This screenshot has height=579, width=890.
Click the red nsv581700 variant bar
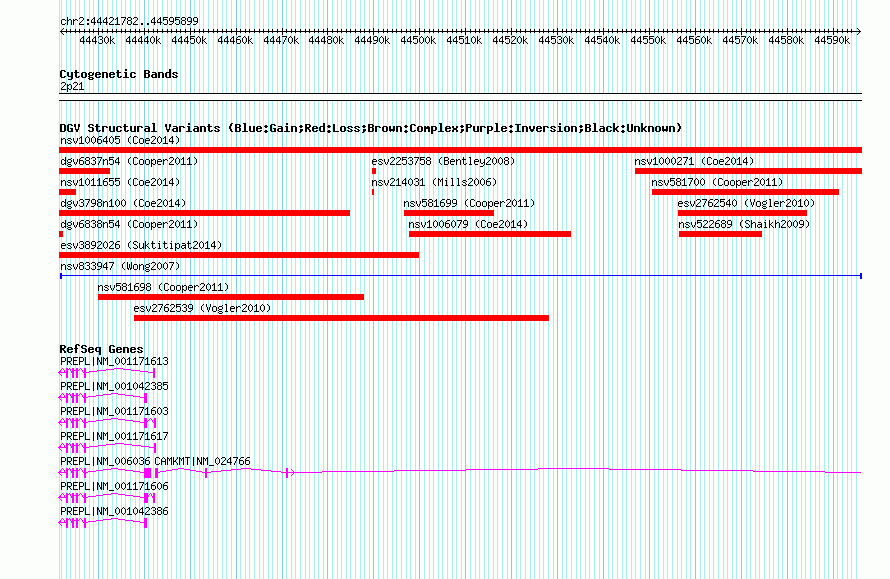(x=745, y=192)
